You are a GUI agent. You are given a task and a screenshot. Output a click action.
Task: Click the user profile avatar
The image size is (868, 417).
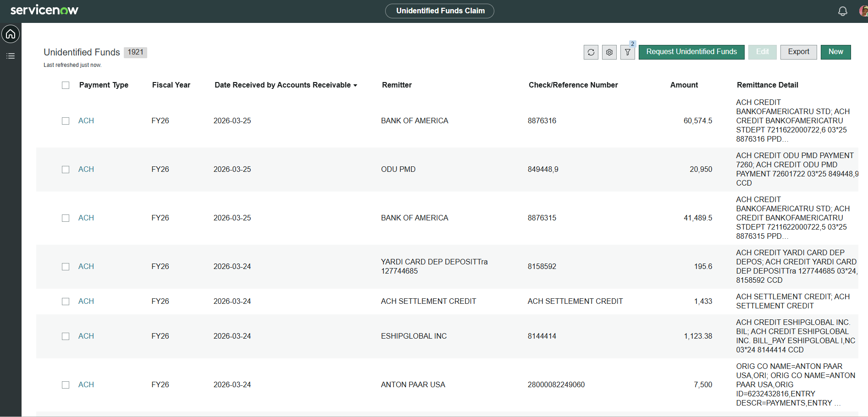pyautogui.click(x=863, y=11)
